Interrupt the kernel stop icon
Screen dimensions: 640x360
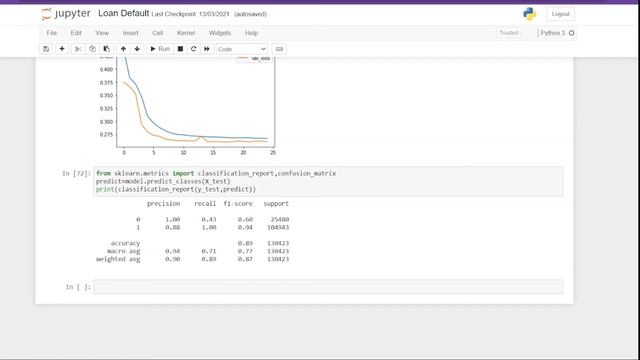coord(180,49)
